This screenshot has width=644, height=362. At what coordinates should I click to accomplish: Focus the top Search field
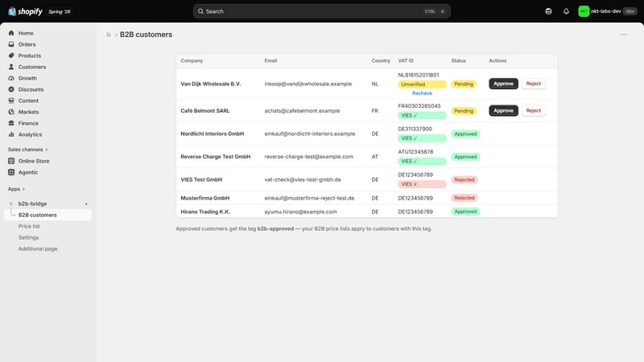pos(321,11)
